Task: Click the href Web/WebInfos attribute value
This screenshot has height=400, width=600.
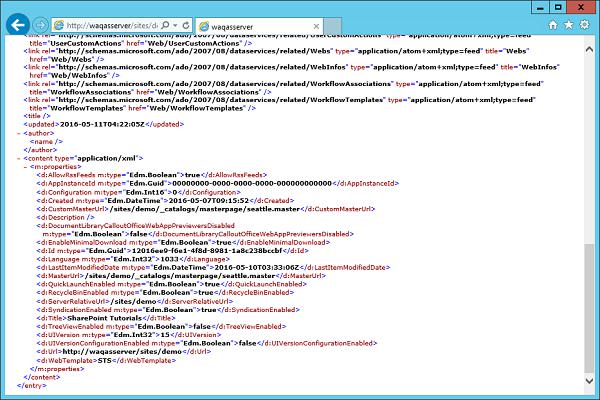Action: click(78, 75)
